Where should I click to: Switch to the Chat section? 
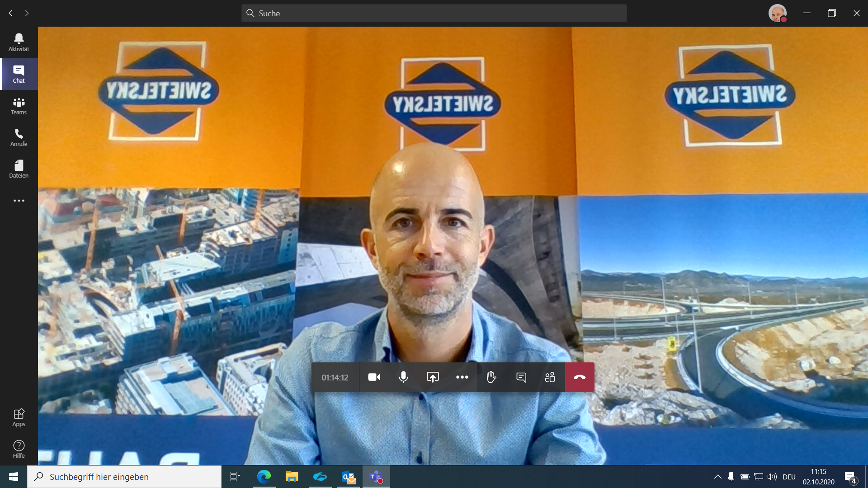tap(19, 74)
